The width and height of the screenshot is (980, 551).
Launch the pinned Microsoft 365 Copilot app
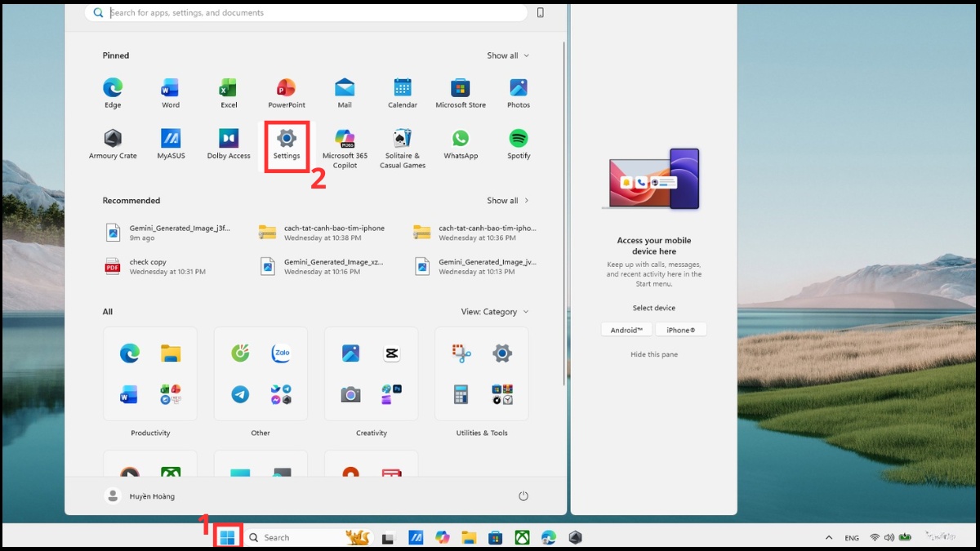[345, 148]
